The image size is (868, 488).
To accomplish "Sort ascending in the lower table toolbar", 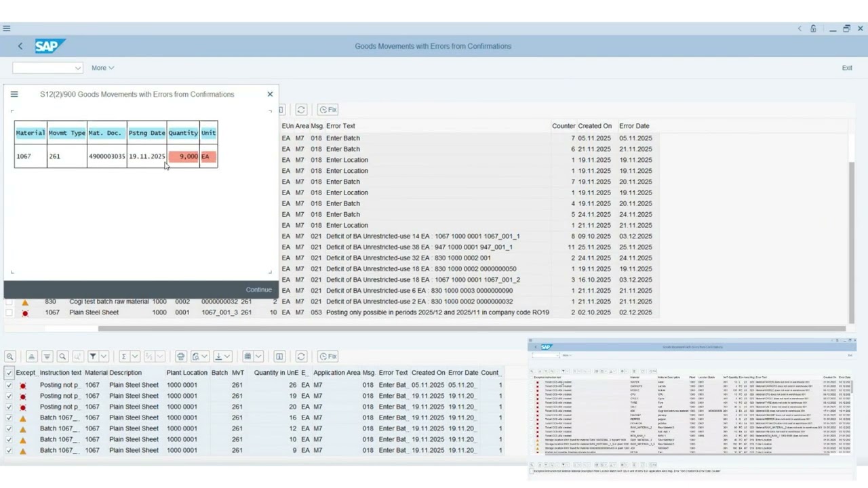I will click(x=31, y=357).
